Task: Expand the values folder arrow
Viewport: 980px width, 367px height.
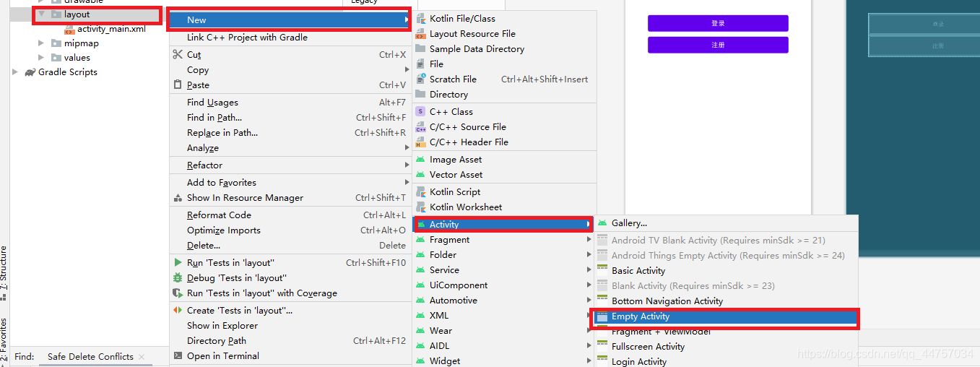Action: click(41, 58)
